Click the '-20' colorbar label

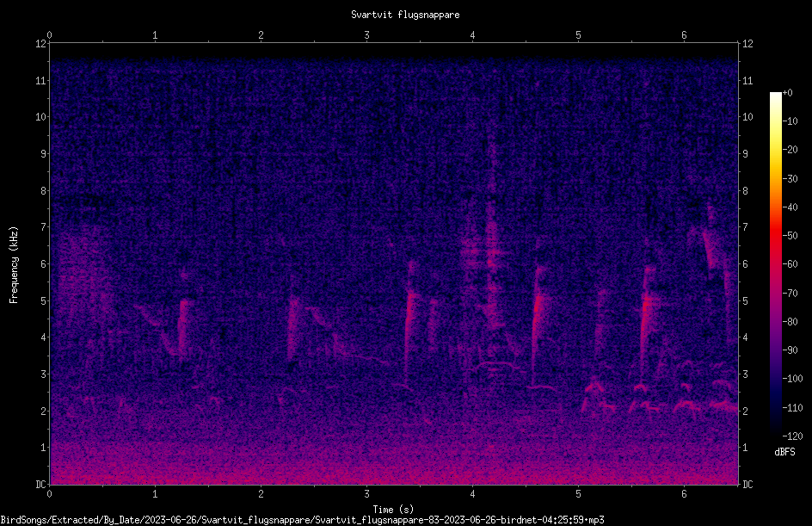[790, 150]
